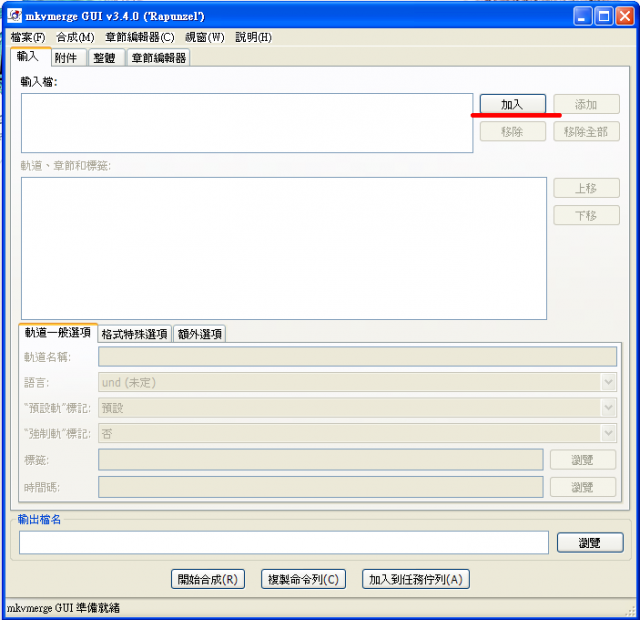This screenshot has height=620, width=640.
Task: Open the 章節編輯器(C) menu
Action: click(140, 37)
